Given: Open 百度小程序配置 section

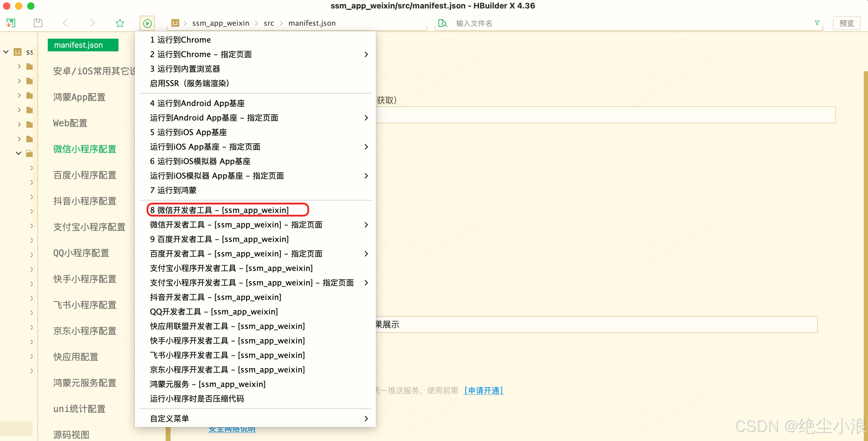Looking at the screenshot, I should click(x=85, y=175).
